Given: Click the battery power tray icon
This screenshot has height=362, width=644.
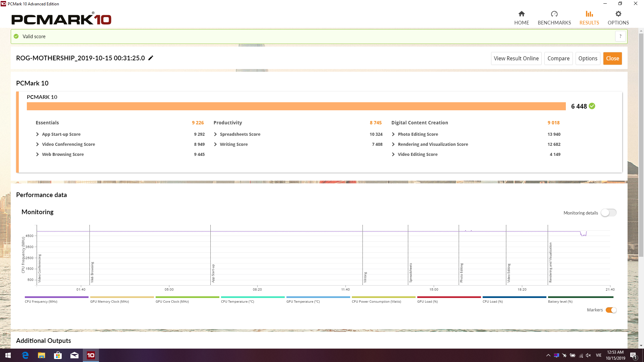Looking at the screenshot, I should point(573,355).
